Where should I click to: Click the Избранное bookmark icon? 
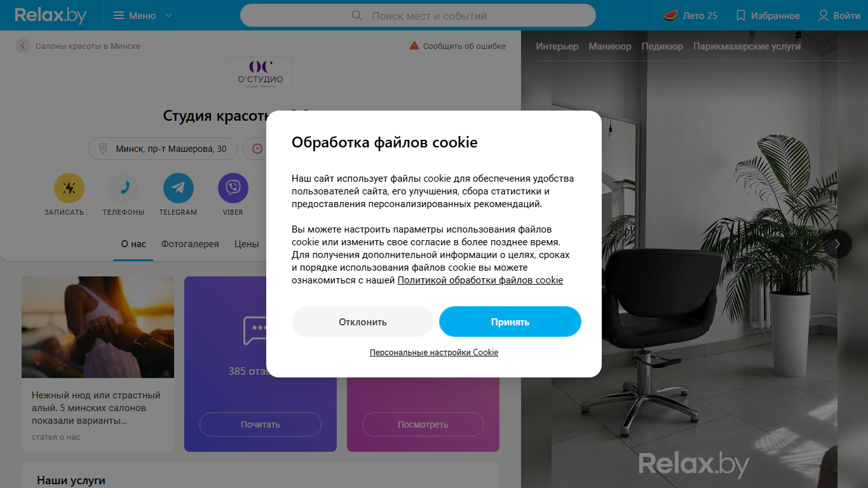[740, 15]
